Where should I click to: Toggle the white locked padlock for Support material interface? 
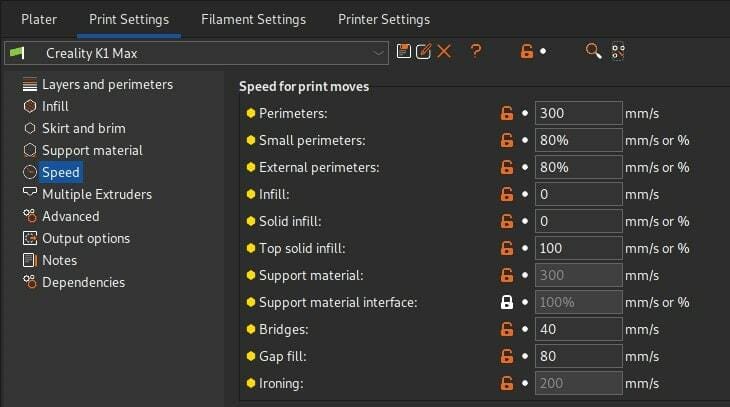click(x=507, y=302)
